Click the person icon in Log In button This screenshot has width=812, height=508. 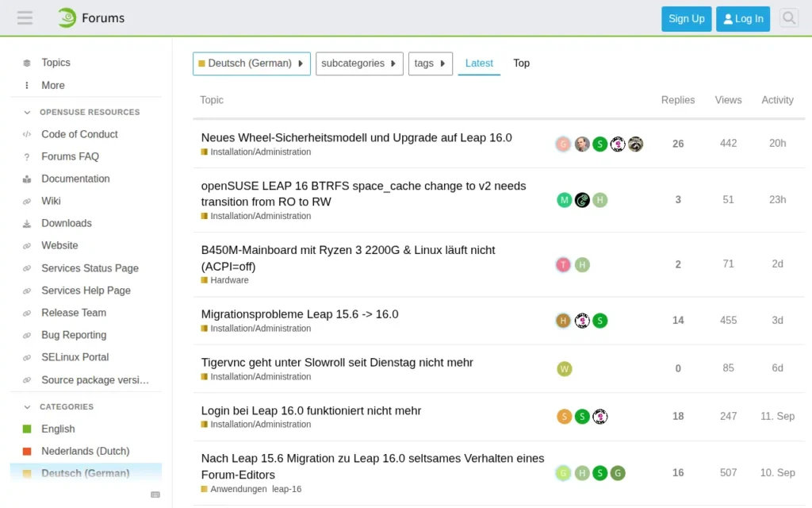pos(728,19)
